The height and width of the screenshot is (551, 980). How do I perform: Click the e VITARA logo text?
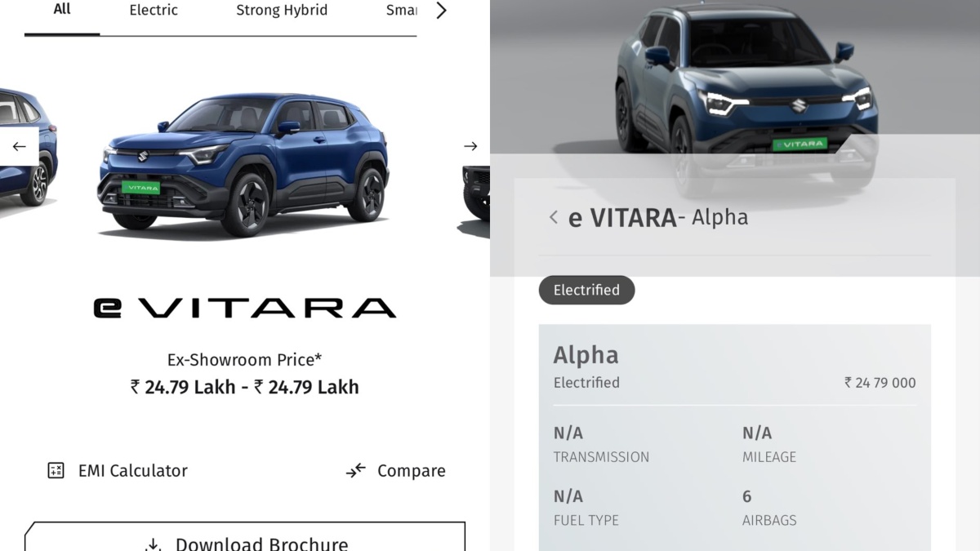coord(245,308)
